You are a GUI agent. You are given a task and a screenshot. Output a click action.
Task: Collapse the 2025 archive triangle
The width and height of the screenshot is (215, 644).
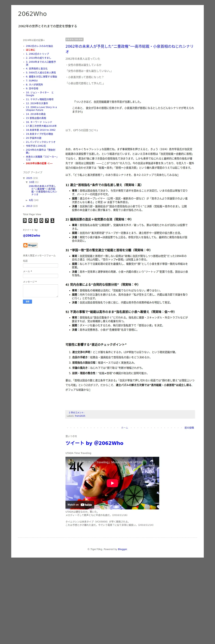[x=24, y=178]
